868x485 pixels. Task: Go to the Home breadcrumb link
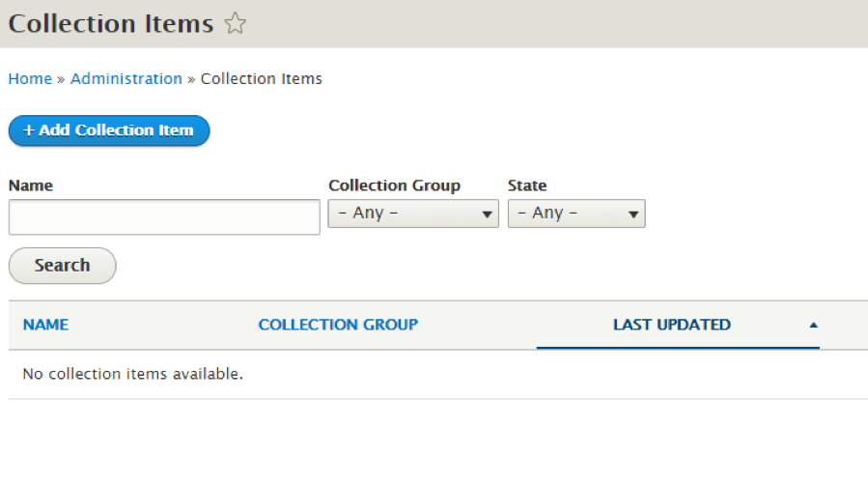tap(30, 79)
